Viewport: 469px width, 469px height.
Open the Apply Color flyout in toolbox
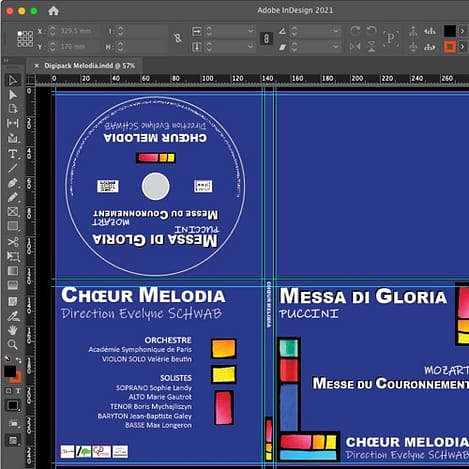pos(13,405)
